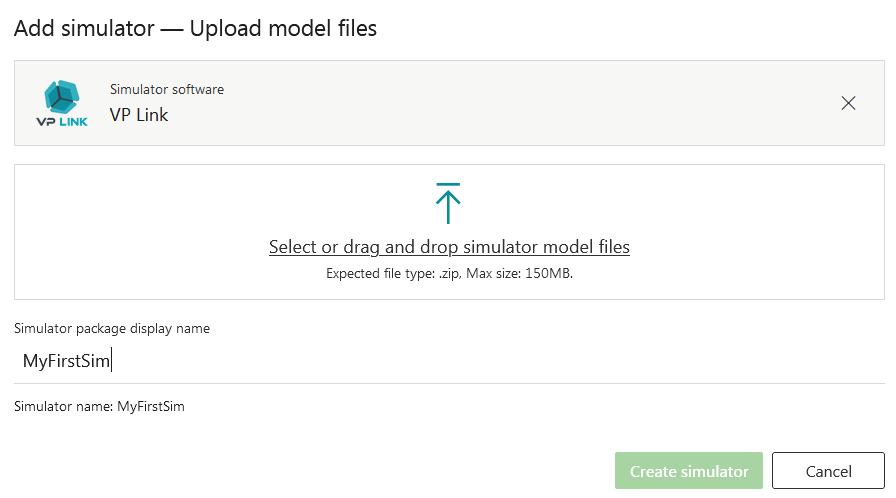
Task: Focus the Simulator package display name field
Action: tap(449, 361)
